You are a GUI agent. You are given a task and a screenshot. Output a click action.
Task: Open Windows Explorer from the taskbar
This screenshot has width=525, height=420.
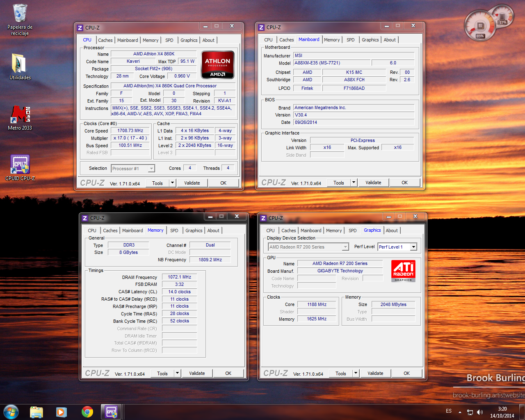[37, 412]
